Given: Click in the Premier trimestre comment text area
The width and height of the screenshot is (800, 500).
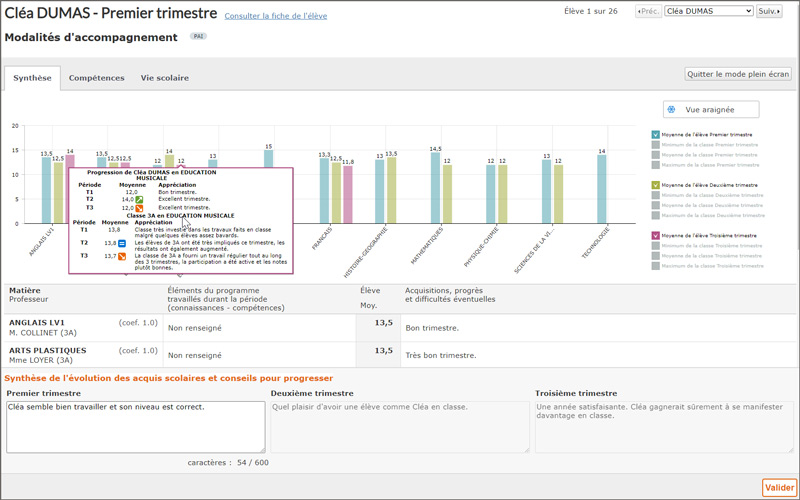Looking at the screenshot, I should click(x=135, y=427).
